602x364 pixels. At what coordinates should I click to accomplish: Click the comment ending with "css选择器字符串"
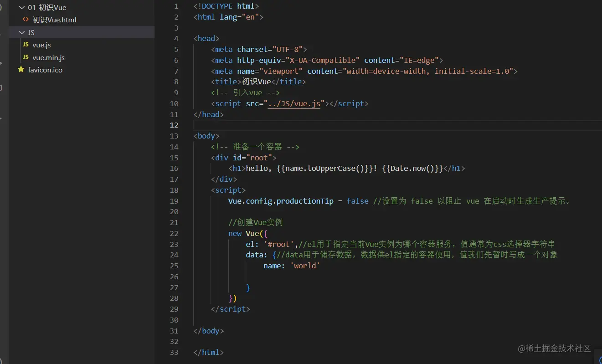[x=427, y=244]
